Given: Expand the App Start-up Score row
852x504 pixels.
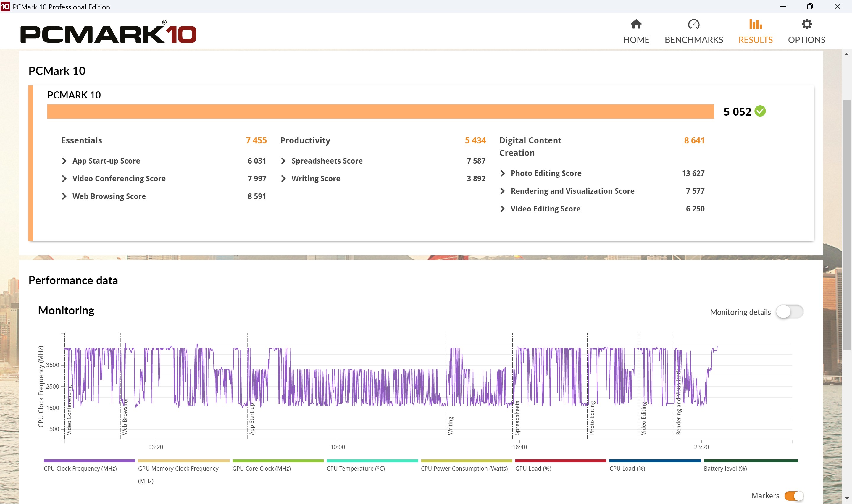Looking at the screenshot, I should (x=64, y=161).
